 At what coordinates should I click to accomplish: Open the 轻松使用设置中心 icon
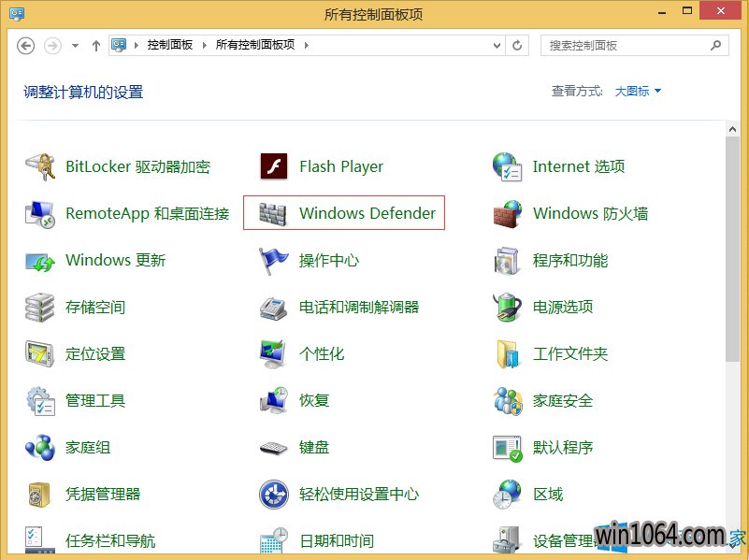pos(274,495)
